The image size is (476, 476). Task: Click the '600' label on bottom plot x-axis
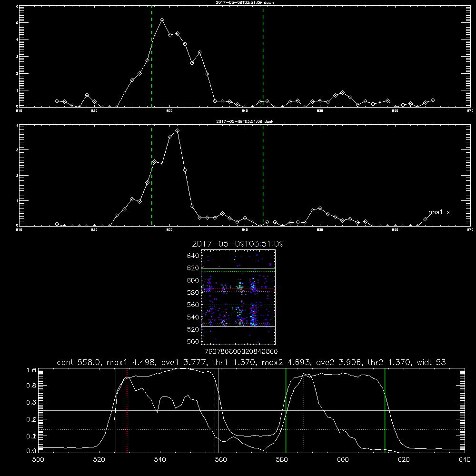(343, 460)
